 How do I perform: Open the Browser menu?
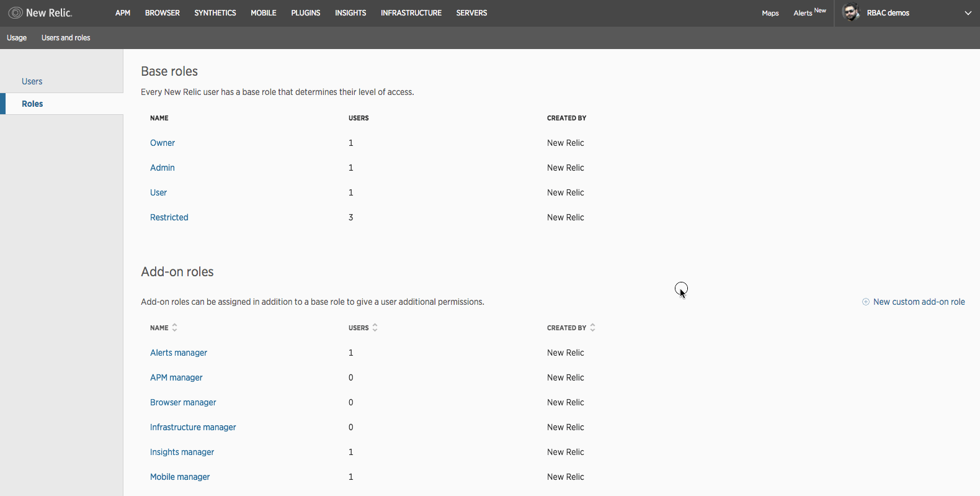163,13
